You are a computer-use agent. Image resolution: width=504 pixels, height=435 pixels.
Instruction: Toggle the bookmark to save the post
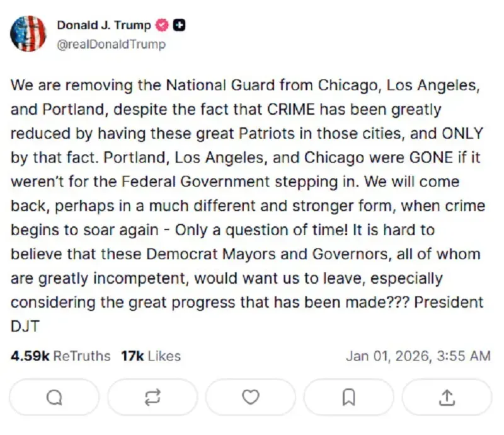(348, 397)
